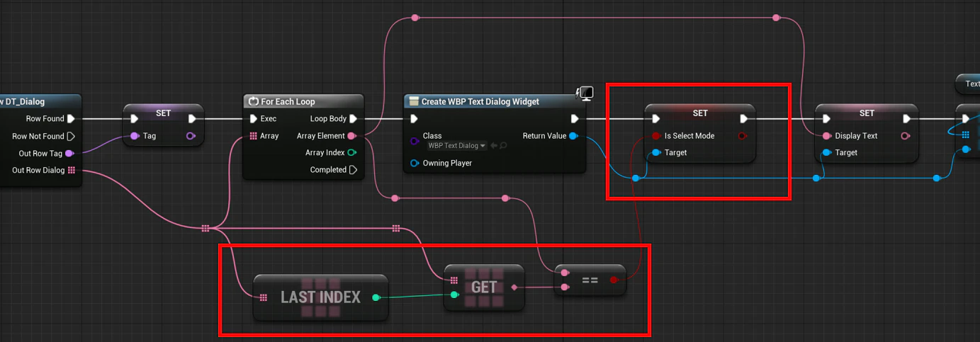Viewport: 980px width, 342px height.
Task: Click LAST INDEX integer output pin
Action: click(376, 297)
